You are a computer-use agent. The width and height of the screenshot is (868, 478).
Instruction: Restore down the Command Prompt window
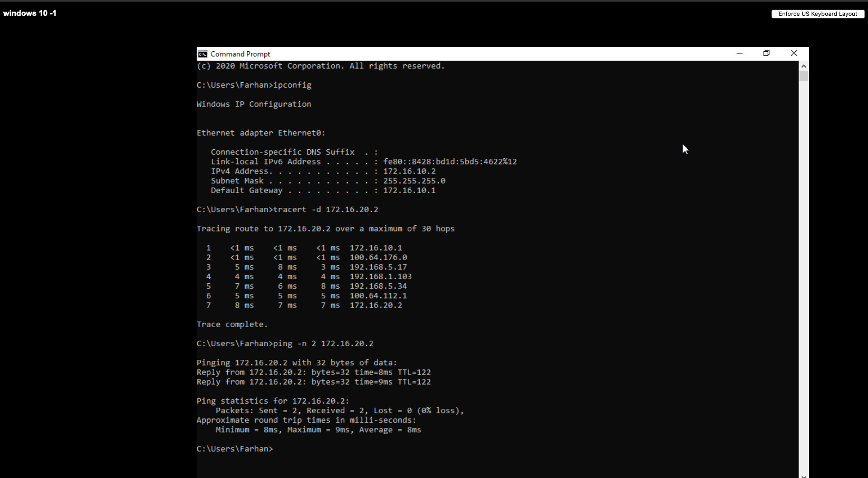(766, 53)
